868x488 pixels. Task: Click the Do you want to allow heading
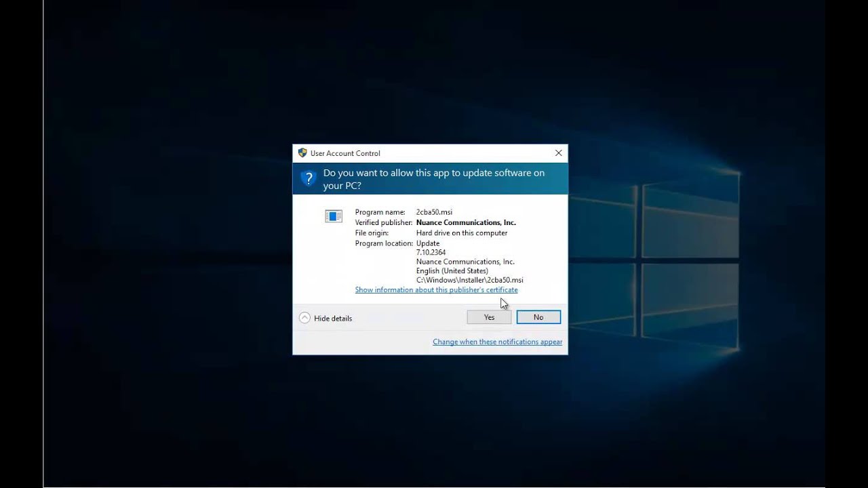(x=434, y=179)
